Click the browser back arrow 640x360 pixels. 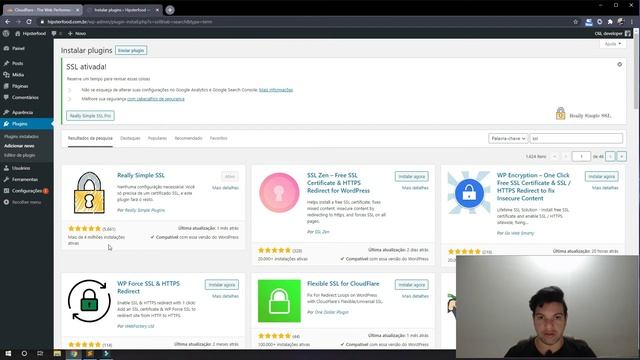(7, 22)
